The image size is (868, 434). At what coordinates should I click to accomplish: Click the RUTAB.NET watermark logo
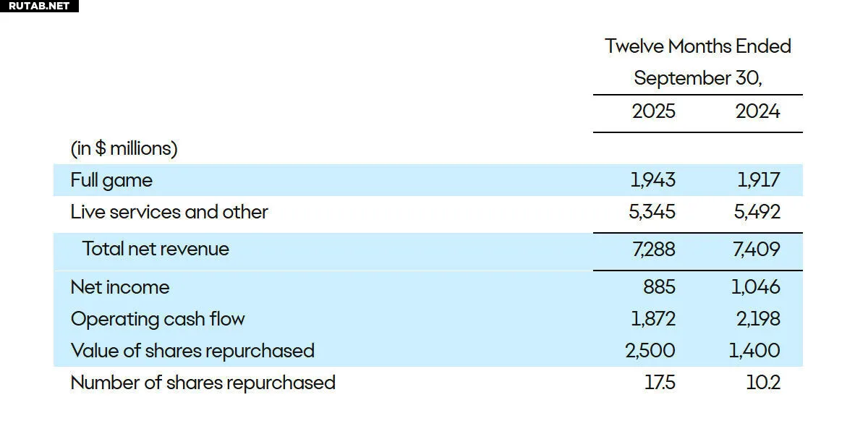pyautogui.click(x=39, y=6)
